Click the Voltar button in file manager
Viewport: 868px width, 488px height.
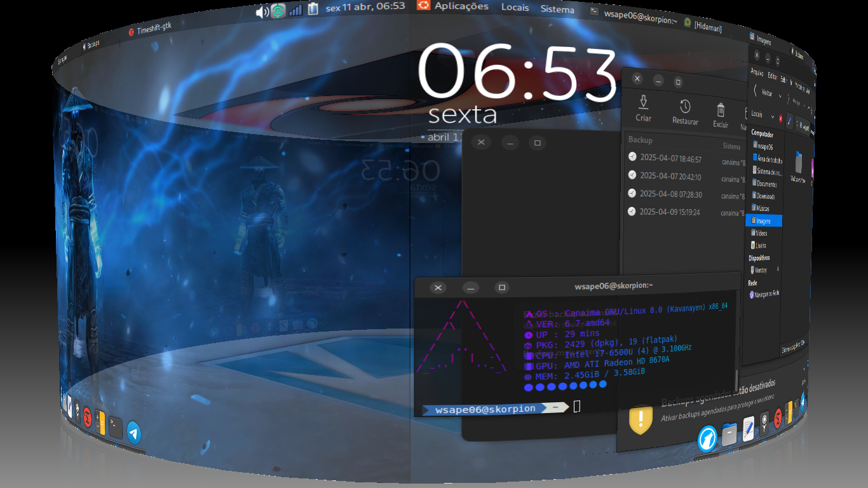tap(766, 93)
